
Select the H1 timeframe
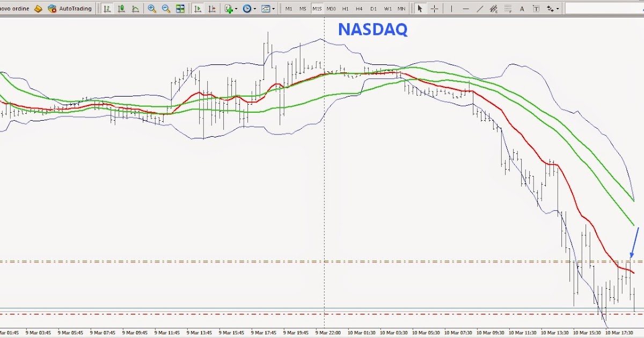coord(345,9)
